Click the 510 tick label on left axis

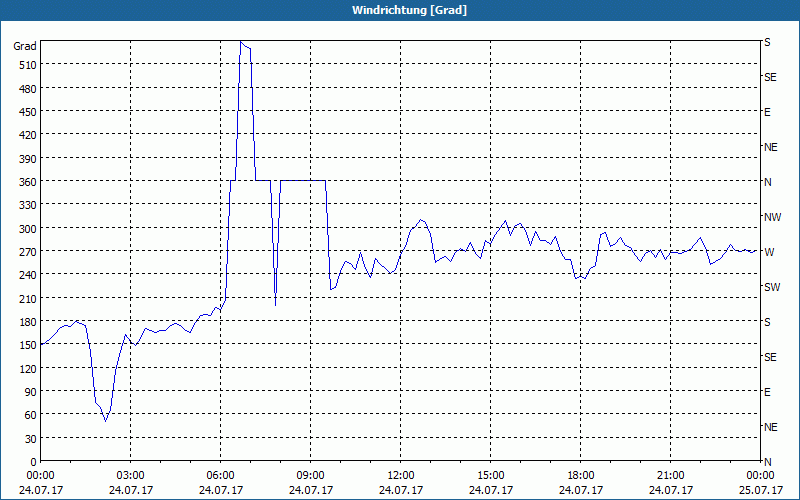tap(25, 65)
